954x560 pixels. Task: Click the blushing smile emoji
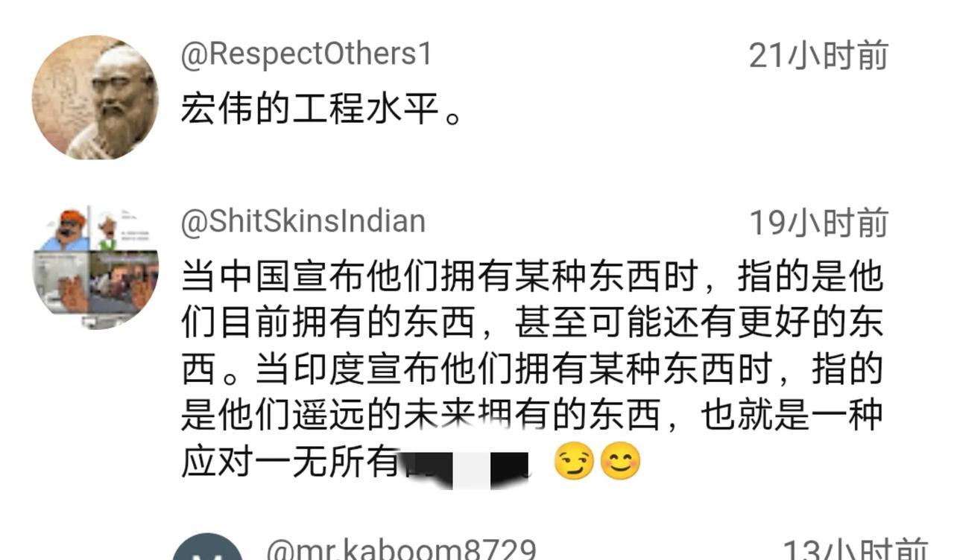[x=620, y=462]
